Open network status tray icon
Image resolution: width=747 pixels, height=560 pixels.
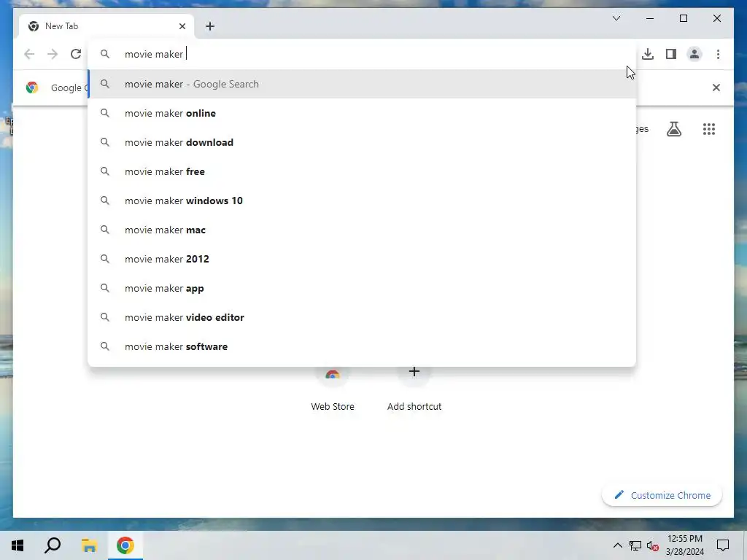pyautogui.click(x=635, y=545)
